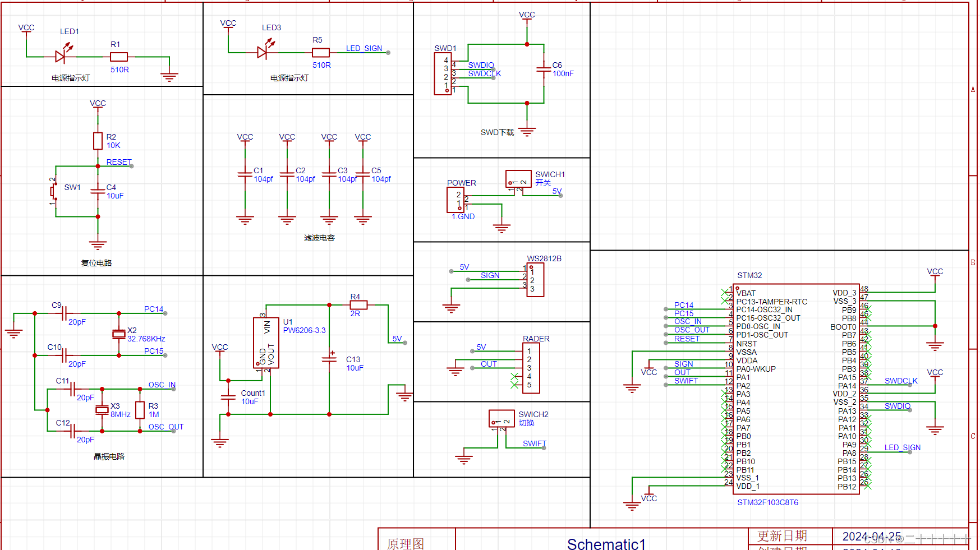Click the OSC_IN net label near C11
Screen dimensions: 980x550
pyautogui.click(x=162, y=385)
